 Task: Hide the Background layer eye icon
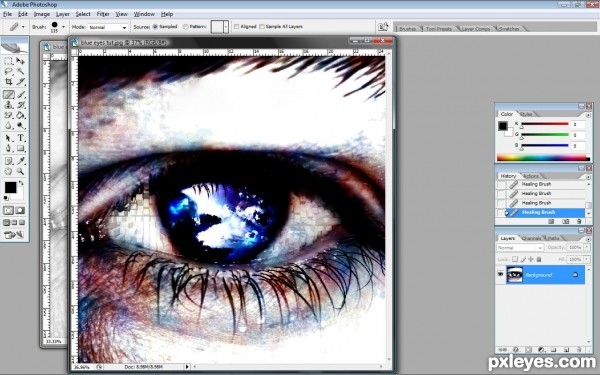point(500,275)
